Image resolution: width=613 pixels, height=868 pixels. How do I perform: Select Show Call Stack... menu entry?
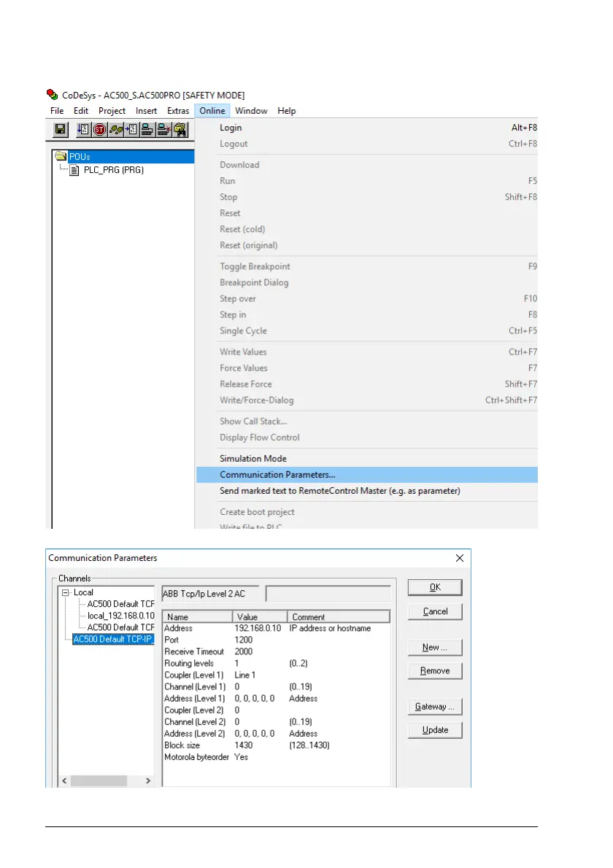click(x=367, y=422)
